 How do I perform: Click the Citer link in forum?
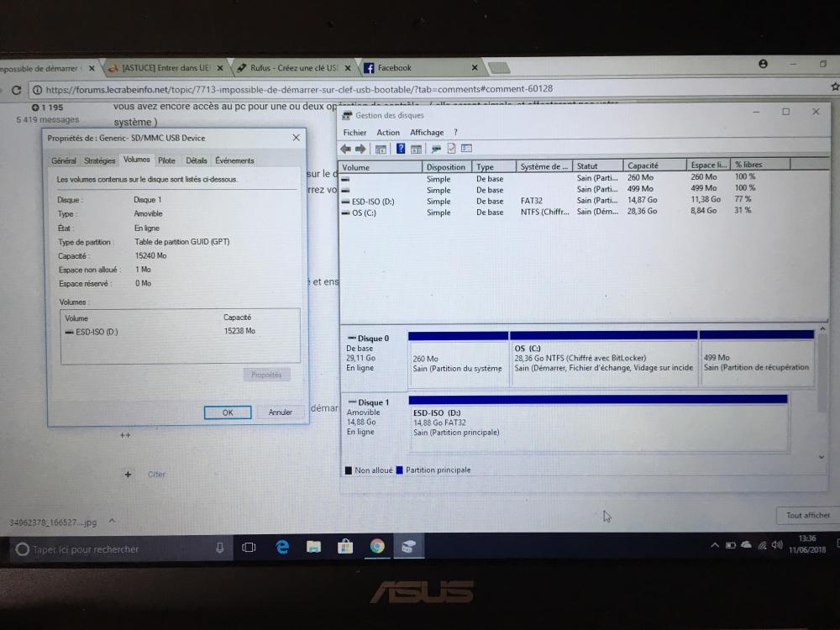(156, 475)
